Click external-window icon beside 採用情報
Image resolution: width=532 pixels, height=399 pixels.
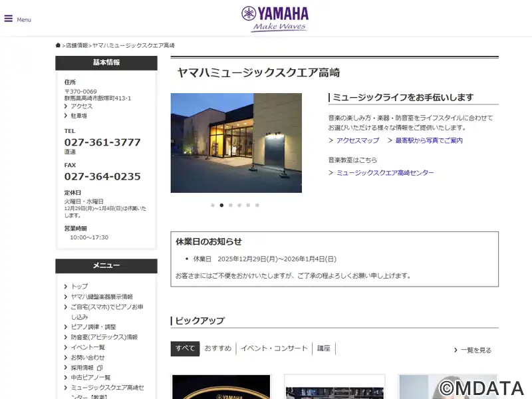click(100, 368)
